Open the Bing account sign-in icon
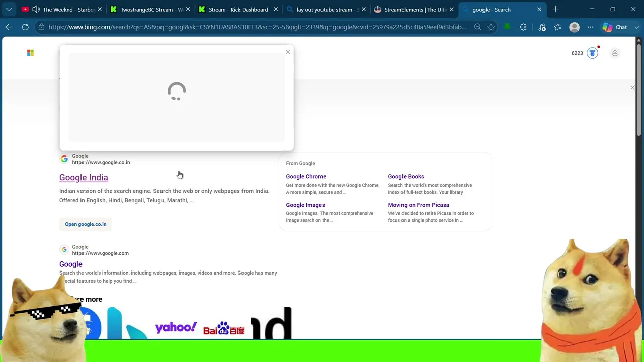This screenshot has width=644, height=362. (615, 53)
